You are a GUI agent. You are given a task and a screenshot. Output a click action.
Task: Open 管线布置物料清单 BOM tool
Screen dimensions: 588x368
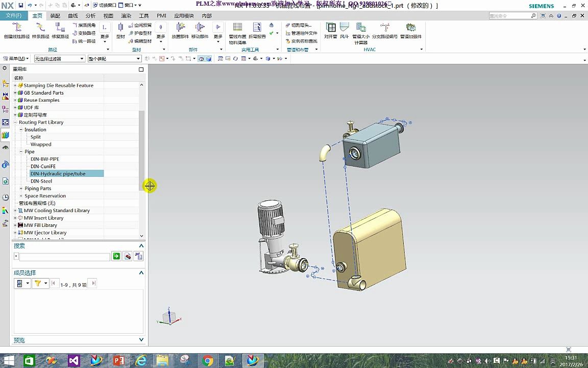237,33
